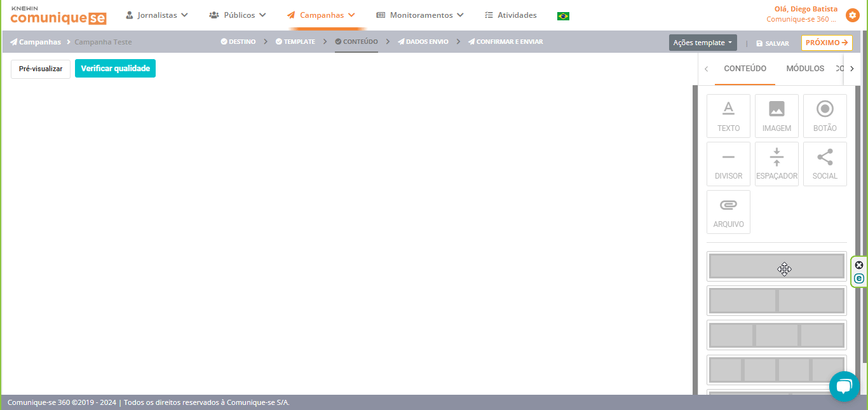The image size is (868, 410).
Task: Switch to the MÓDULOS tab
Action: point(805,68)
